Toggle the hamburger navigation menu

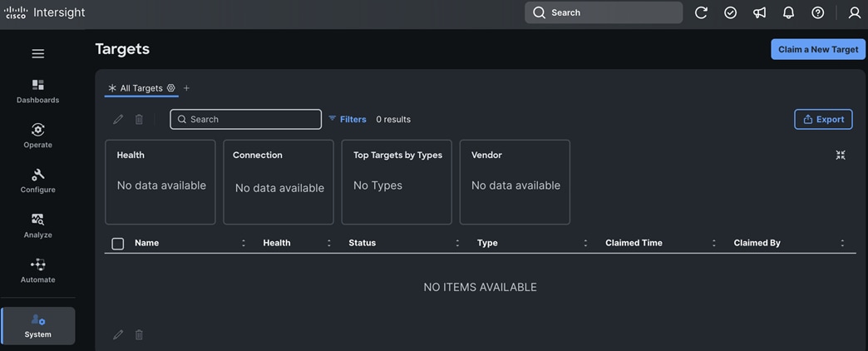click(37, 54)
